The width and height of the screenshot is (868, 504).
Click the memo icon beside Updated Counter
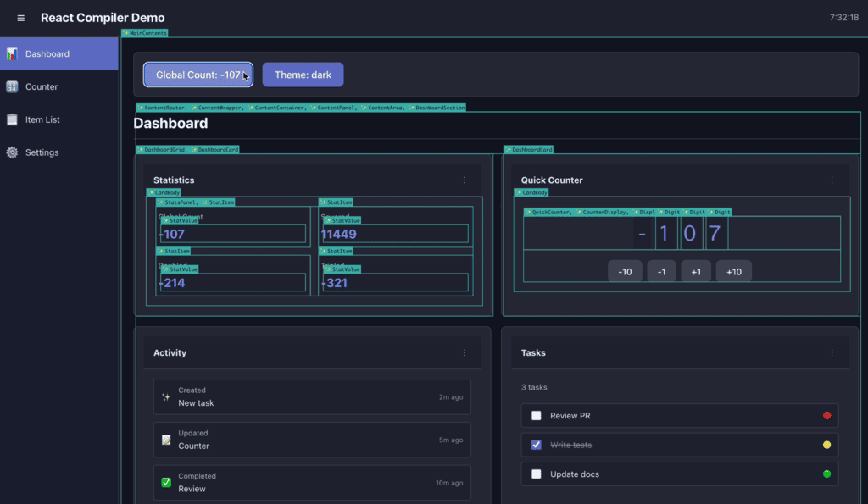tap(166, 440)
